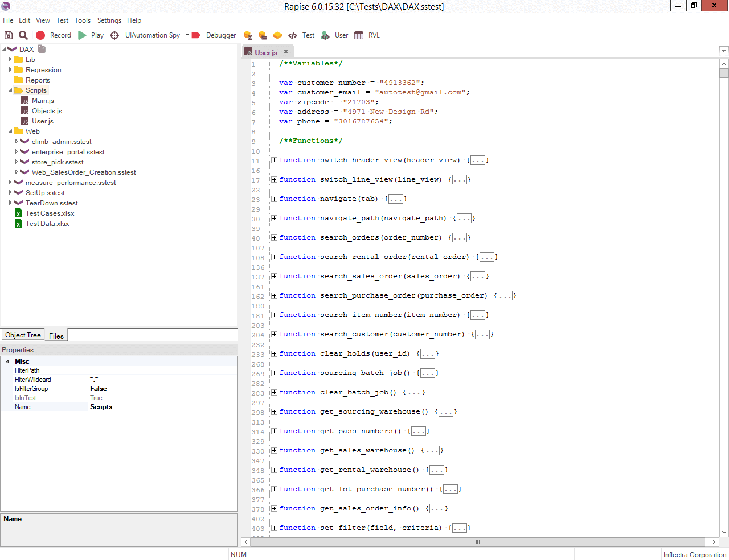Viewport: 729px width, 560px height.
Task: Click the Lib folder icon
Action: (18, 59)
